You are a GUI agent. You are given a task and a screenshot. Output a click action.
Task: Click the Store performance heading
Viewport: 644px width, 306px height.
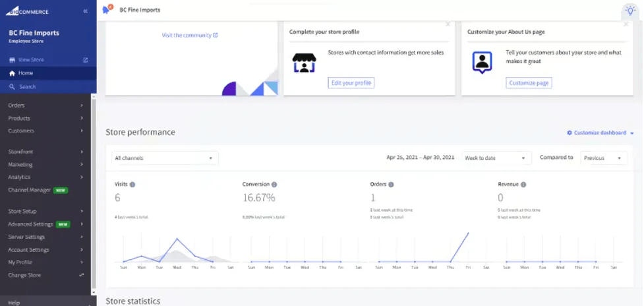pos(140,133)
